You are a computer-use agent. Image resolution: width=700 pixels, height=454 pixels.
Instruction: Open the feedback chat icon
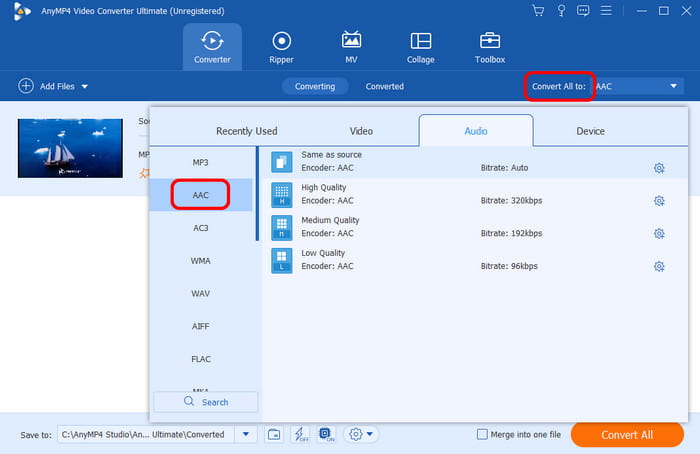(x=583, y=10)
